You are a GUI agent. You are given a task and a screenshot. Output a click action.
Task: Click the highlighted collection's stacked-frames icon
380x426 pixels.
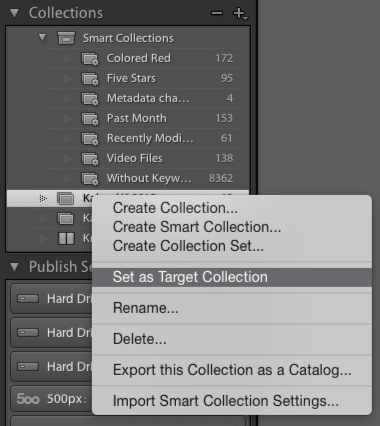[66, 199]
